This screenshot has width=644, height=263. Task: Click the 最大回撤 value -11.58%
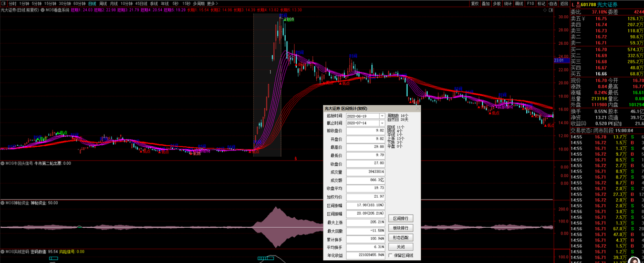365,231
